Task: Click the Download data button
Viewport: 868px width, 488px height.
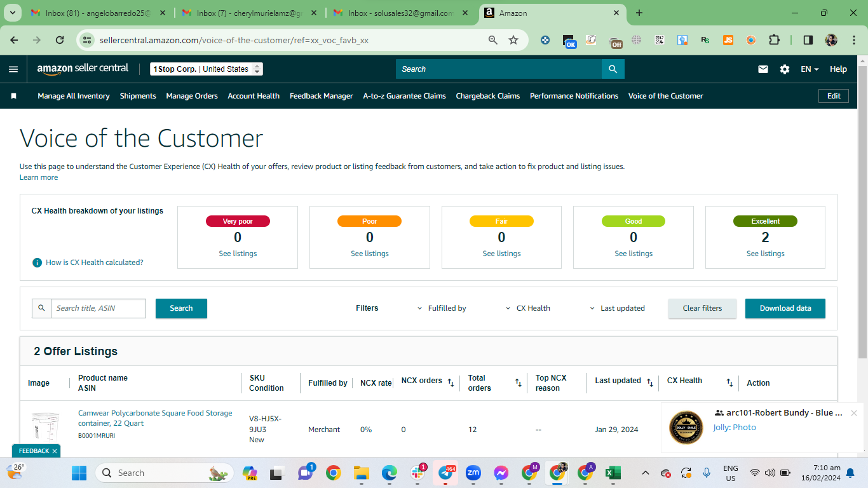Action: click(785, 308)
